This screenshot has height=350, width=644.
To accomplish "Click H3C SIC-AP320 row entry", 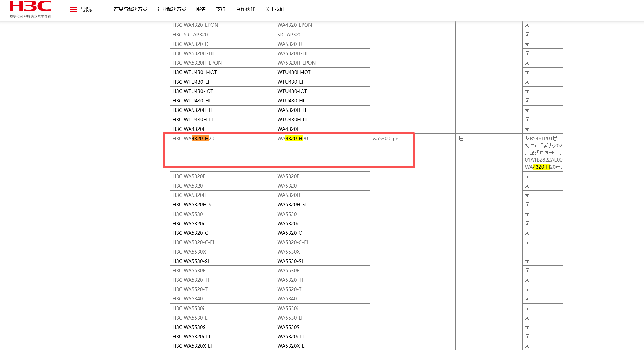I will [x=190, y=35].
